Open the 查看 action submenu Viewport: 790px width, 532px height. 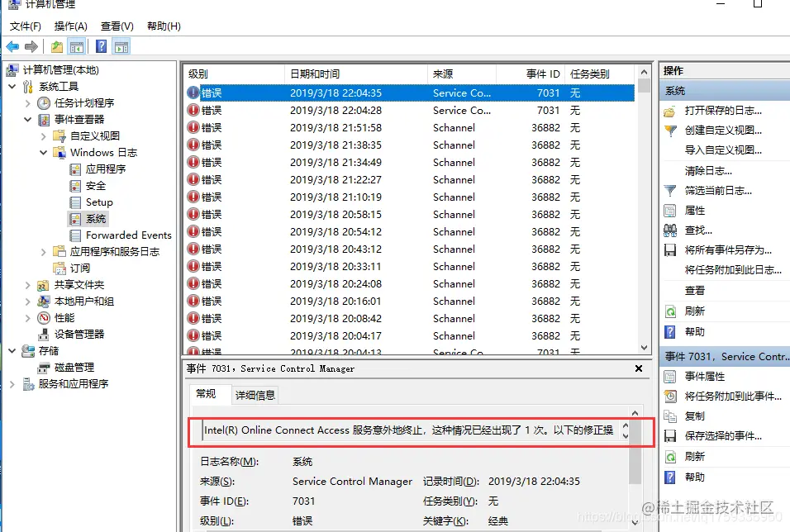pos(695,291)
